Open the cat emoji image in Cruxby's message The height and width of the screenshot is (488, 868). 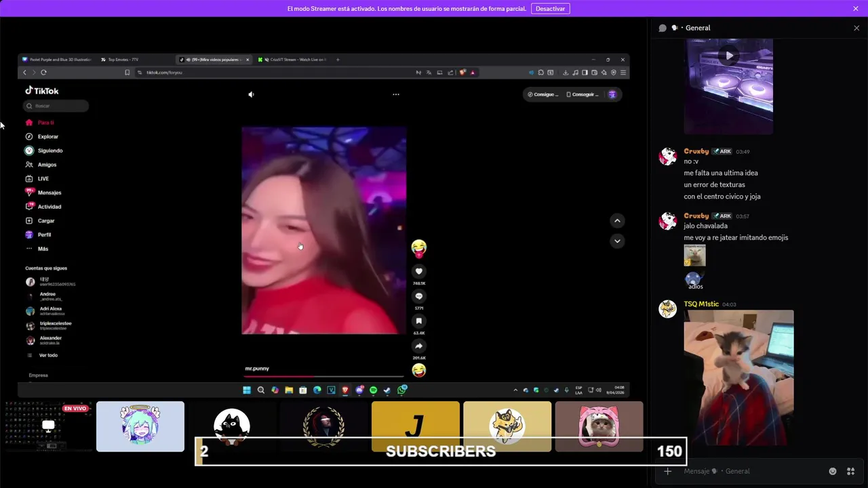(694, 256)
